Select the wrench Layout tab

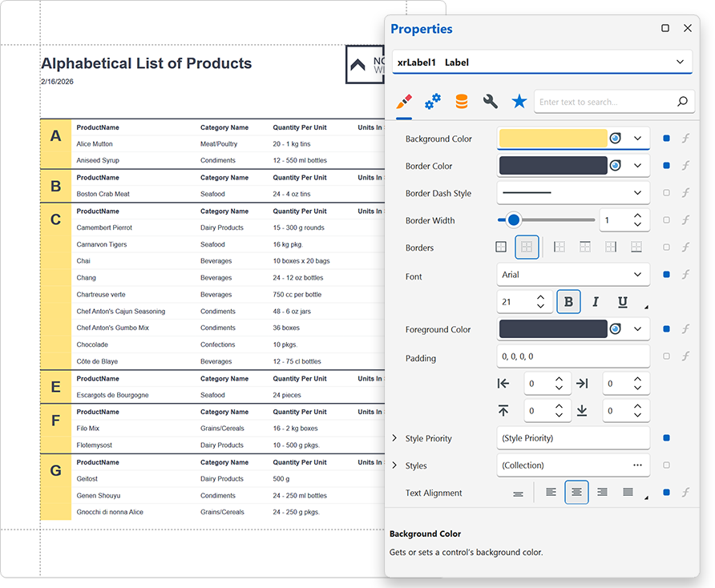491,101
